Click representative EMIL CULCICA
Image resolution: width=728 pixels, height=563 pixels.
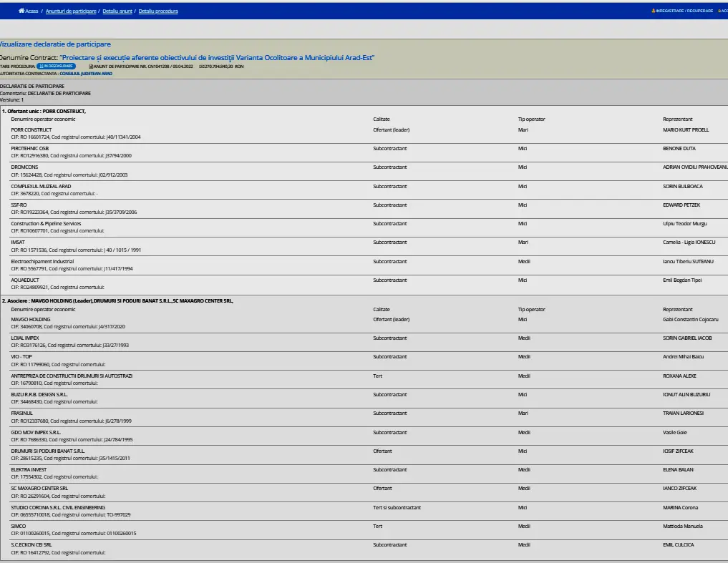679,545
